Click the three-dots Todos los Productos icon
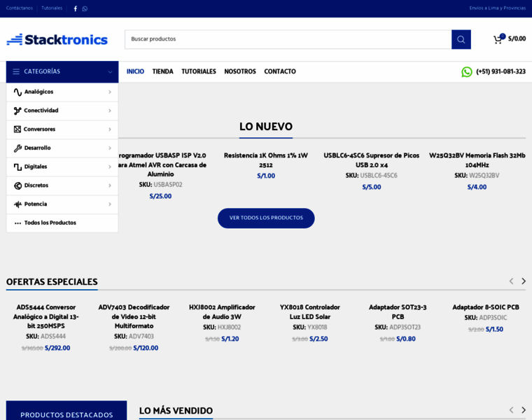This screenshot has width=532, height=420. pos(17,223)
